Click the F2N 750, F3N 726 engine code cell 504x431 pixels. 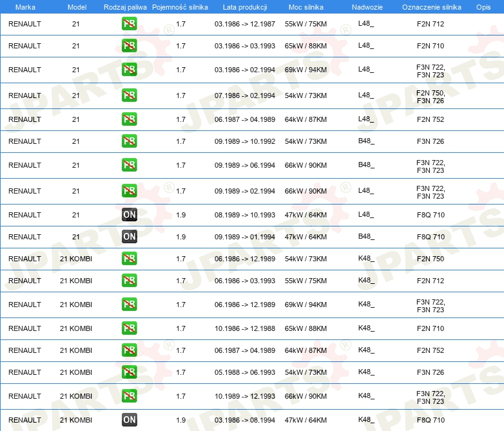click(431, 97)
